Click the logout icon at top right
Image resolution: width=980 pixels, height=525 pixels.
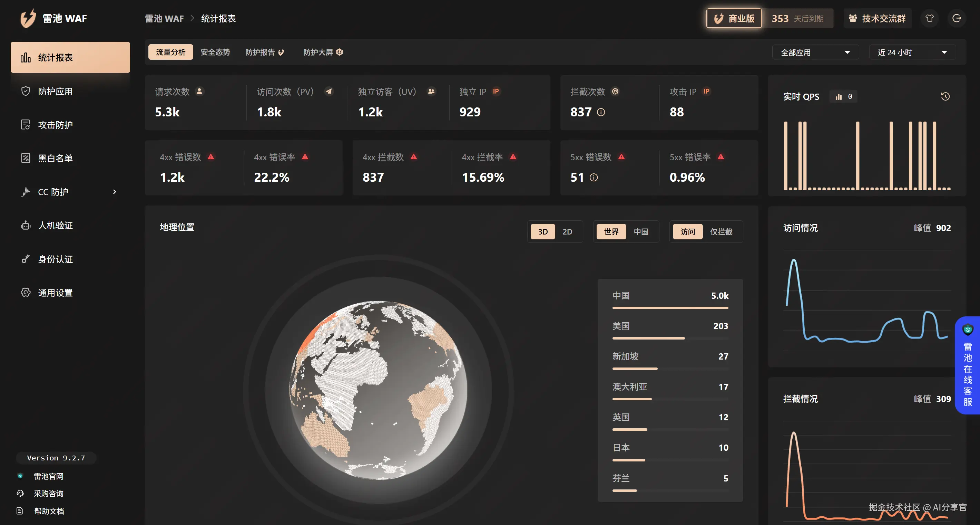957,18
